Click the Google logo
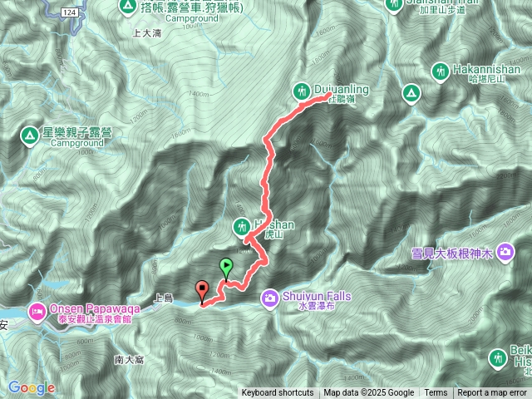The height and width of the screenshot is (399, 532). point(32,388)
